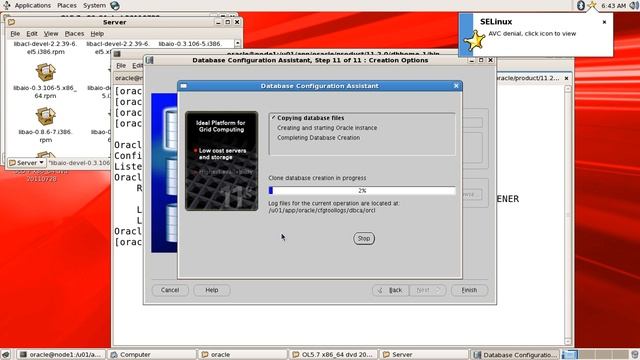The image size is (640, 360).
Task: Click the Bluetooth tray icon
Action: point(581,5)
